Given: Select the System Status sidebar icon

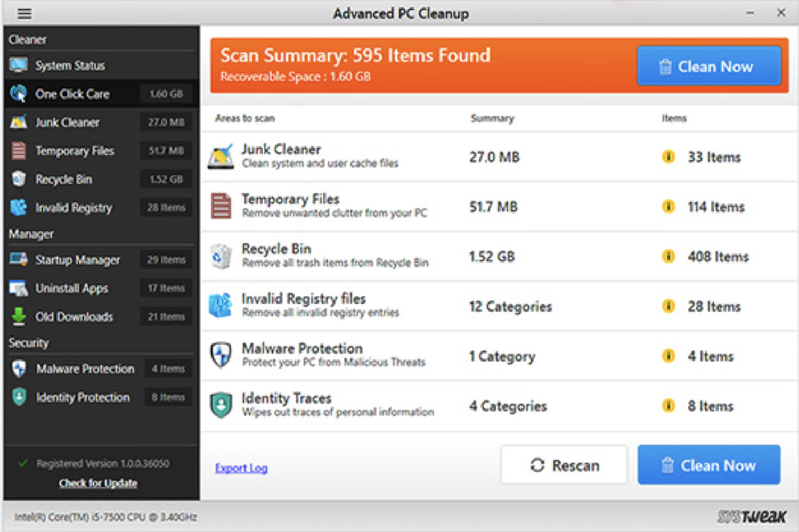Looking at the screenshot, I should [19, 65].
